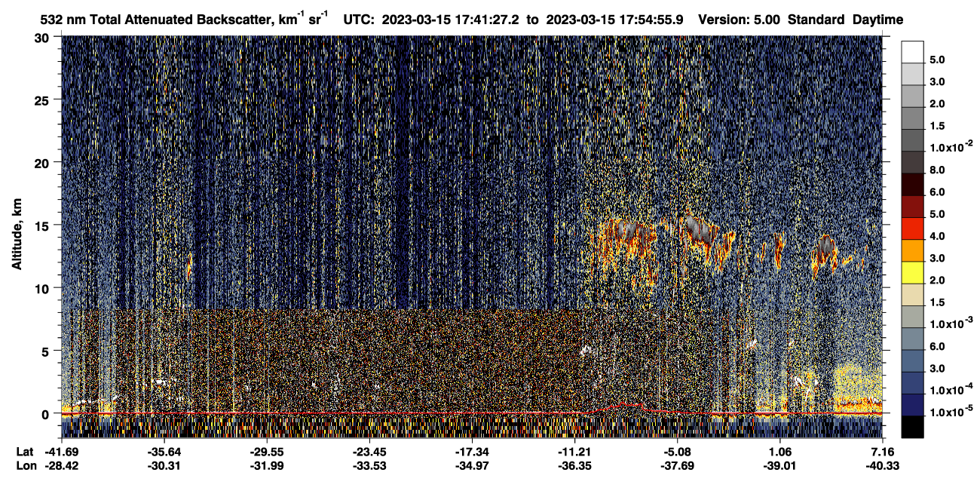The height and width of the screenshot is (503, 980).
Task: Click longitude value '-37.69'
Action: pos(677,465)
